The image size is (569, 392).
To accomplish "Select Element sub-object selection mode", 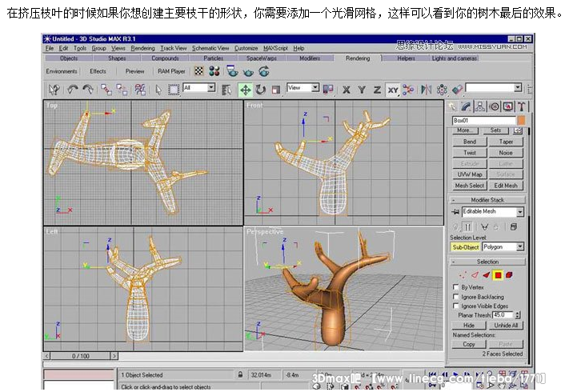I will (510, 275).
